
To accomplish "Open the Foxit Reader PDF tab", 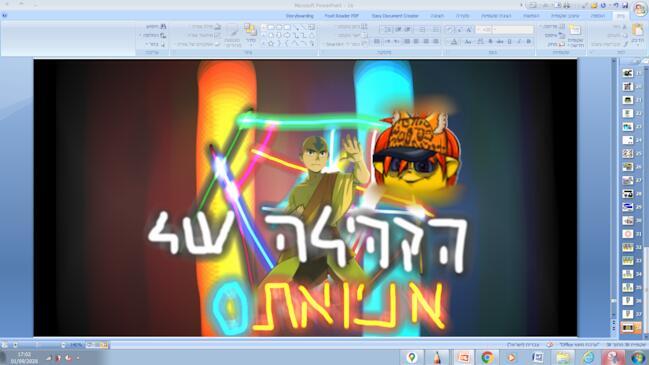I will pos(341,16).
